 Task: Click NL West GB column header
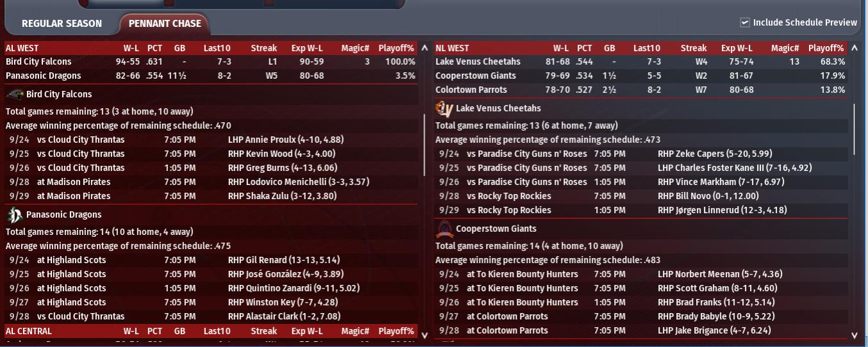pos(609,48)
